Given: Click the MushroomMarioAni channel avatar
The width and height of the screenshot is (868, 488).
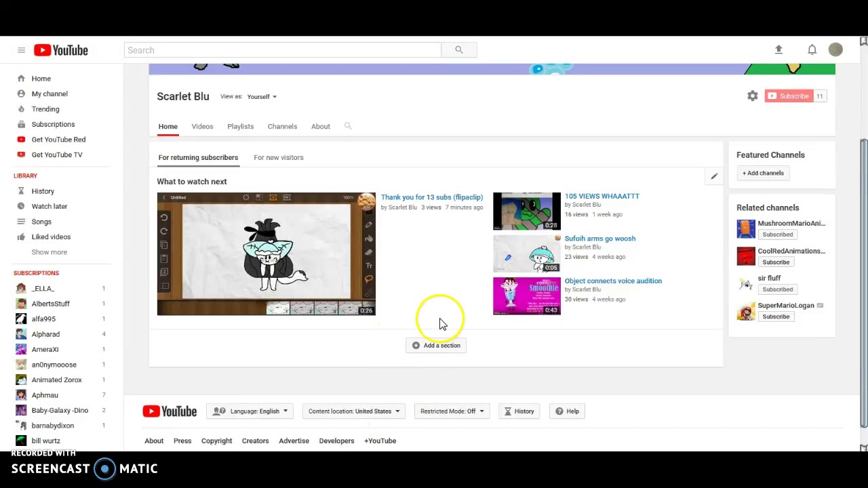Looking at the screenshot, I should coord(746,228).
